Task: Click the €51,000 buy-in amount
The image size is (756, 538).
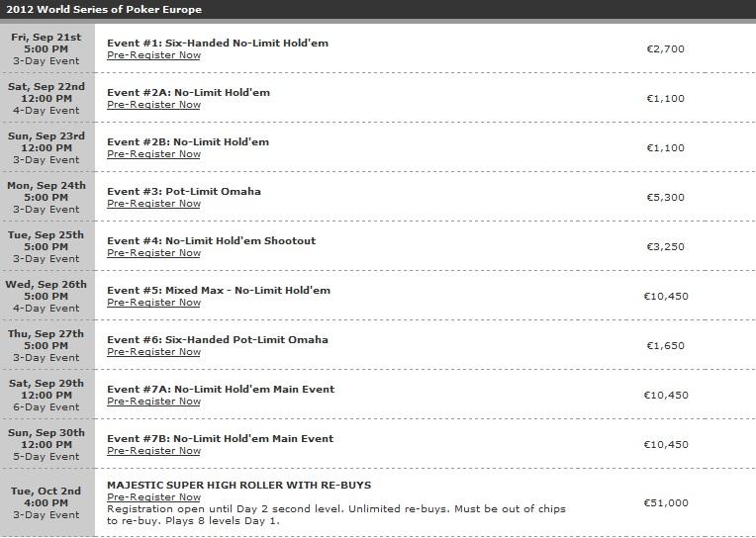Action: tap(666, 502)
